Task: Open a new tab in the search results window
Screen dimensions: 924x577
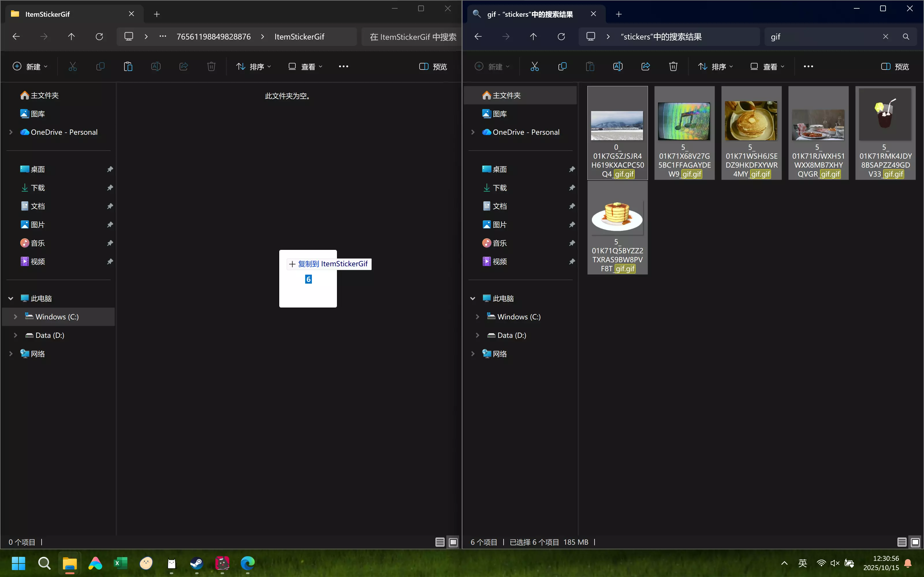Action: [x=619, y=14]
